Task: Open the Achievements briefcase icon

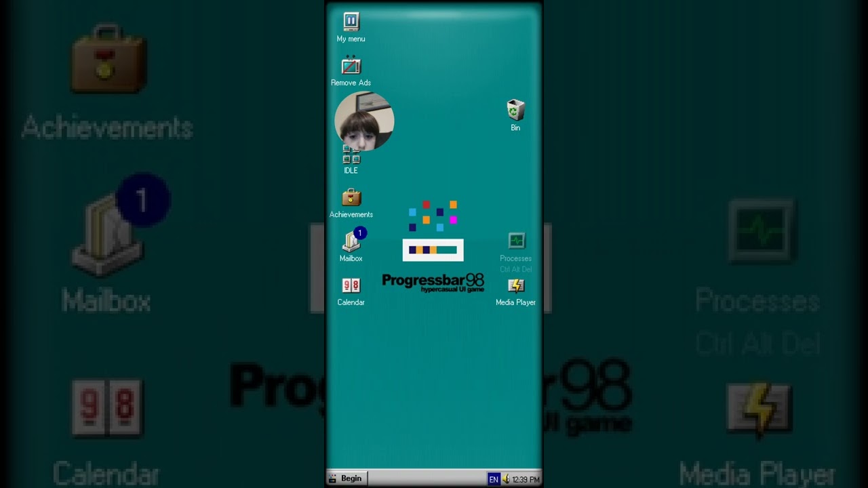Action: coord(351,197)
